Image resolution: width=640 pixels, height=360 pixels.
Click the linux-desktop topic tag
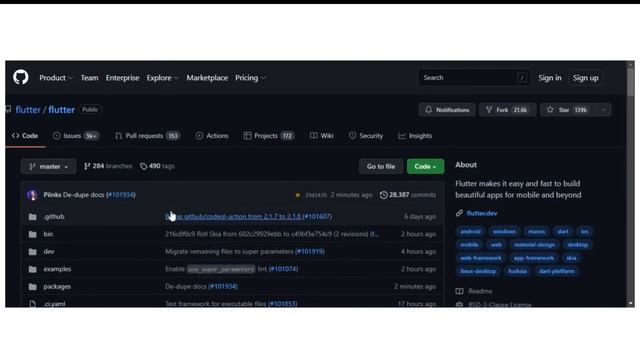click(478, 271)
